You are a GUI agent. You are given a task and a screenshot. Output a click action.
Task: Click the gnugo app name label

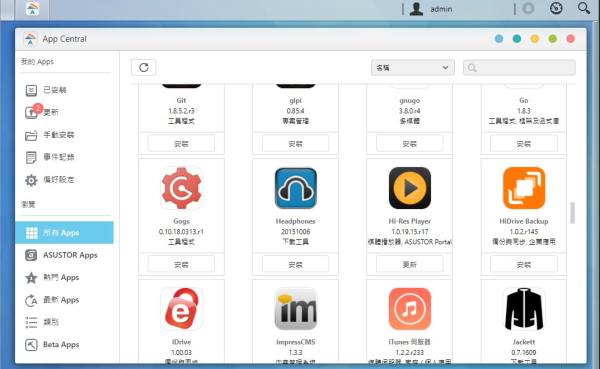[409, 100]
